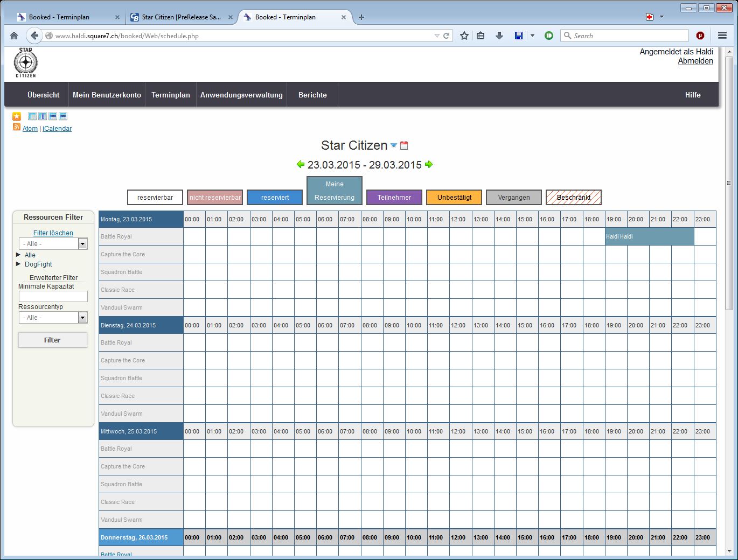Click the Filter button
This screenshot has height=560, width=738.
[x=53, y=340]
